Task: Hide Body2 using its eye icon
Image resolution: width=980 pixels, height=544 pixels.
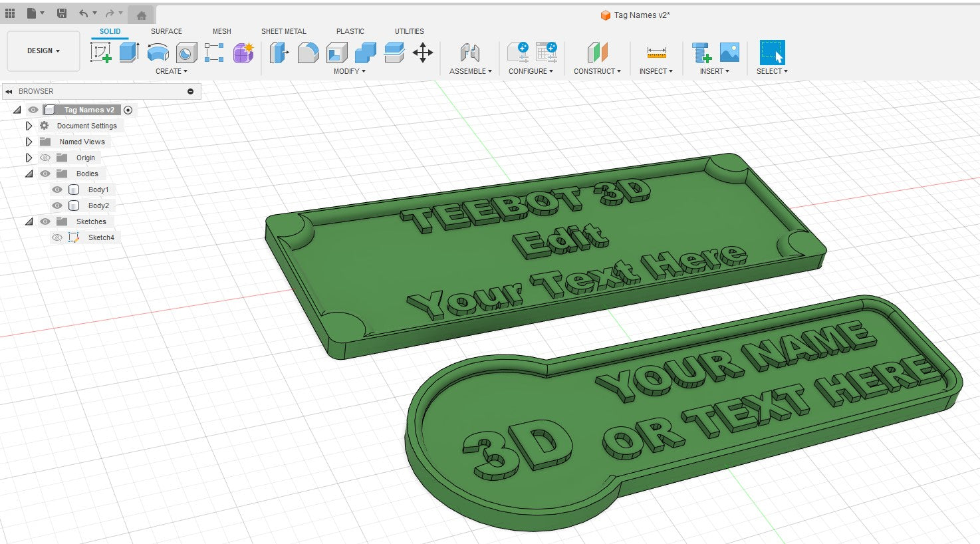Action: pyautogui.click(x=57, y=205)
